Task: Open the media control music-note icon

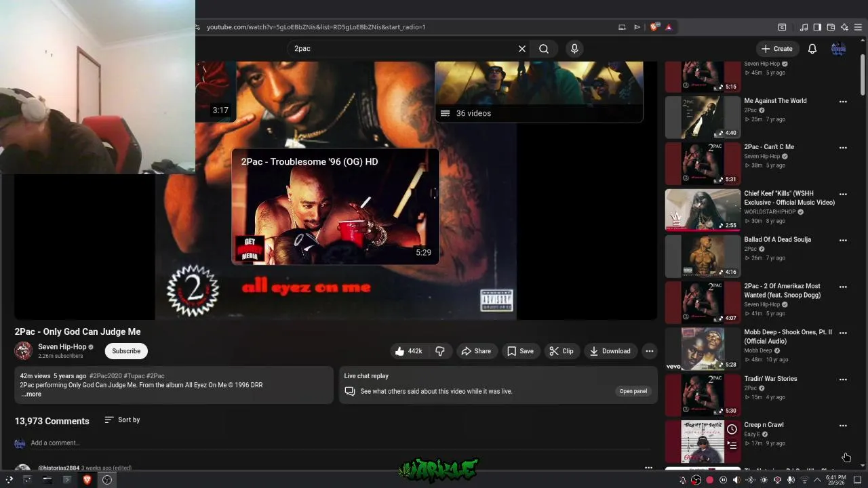Action: [x=804, y=27]
